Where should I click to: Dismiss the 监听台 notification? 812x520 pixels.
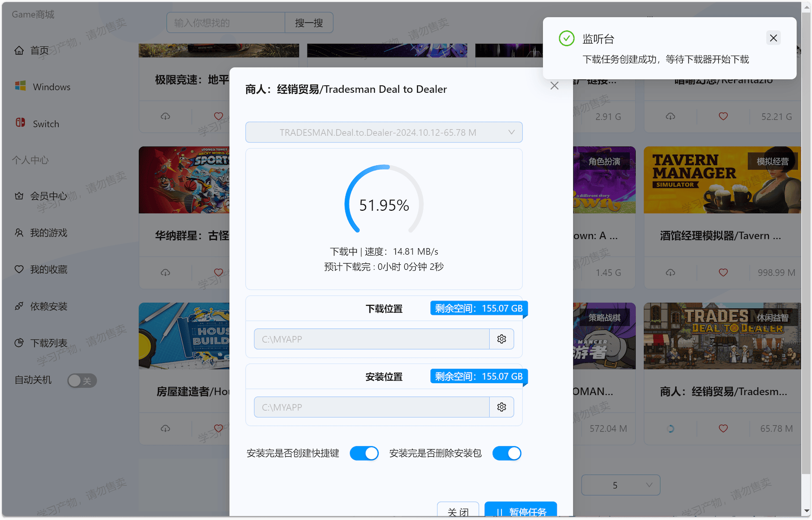point(773,38)
